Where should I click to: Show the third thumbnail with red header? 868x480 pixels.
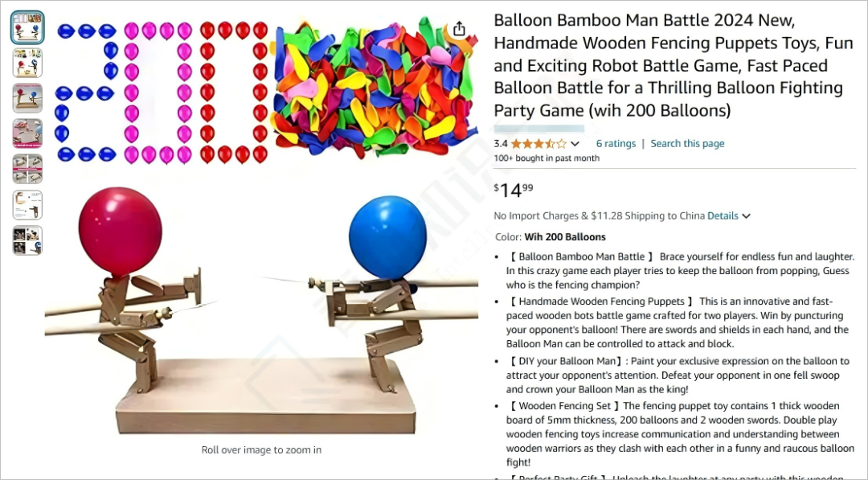(x=27, y=98)
